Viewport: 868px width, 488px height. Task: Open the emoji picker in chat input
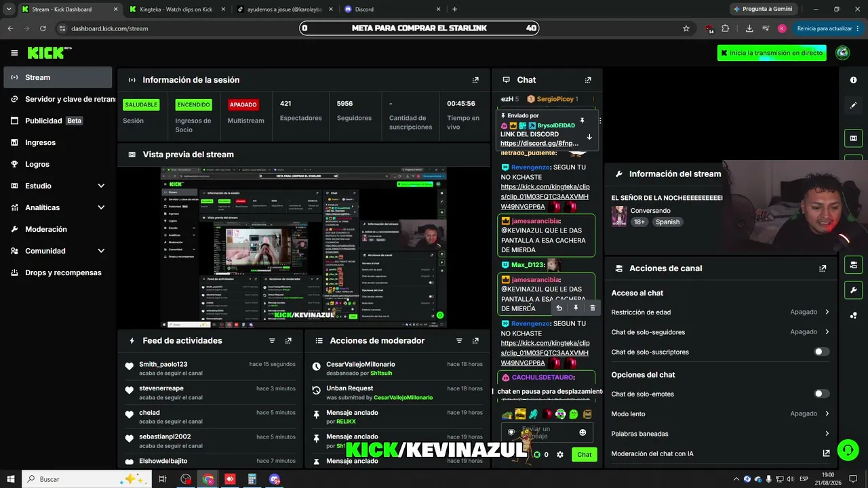point(583,432)
